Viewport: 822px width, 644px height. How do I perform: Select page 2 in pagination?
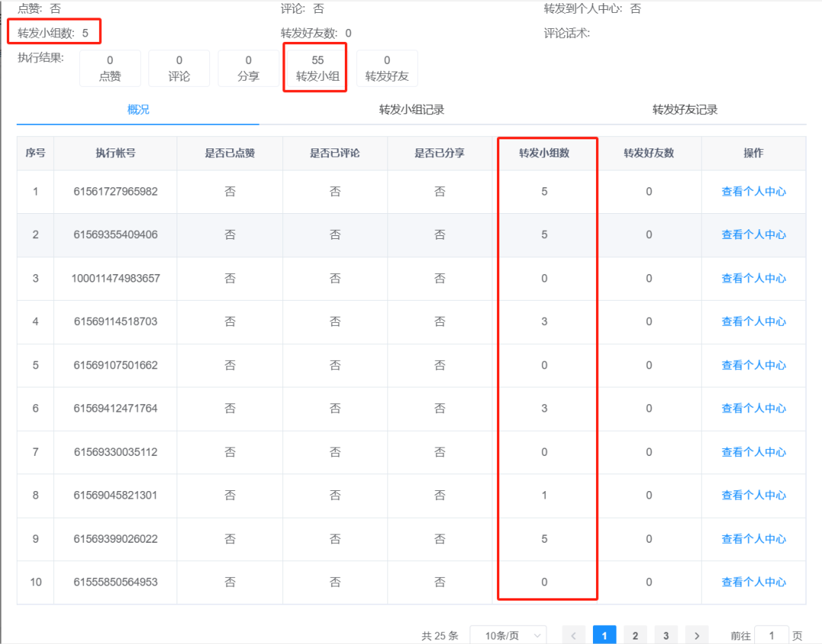(x=636, y=636)
